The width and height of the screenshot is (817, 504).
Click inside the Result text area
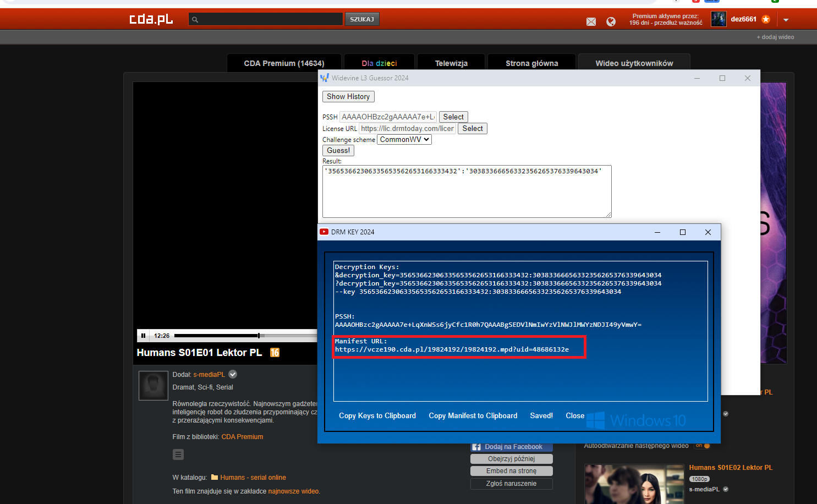click(467, 191)
